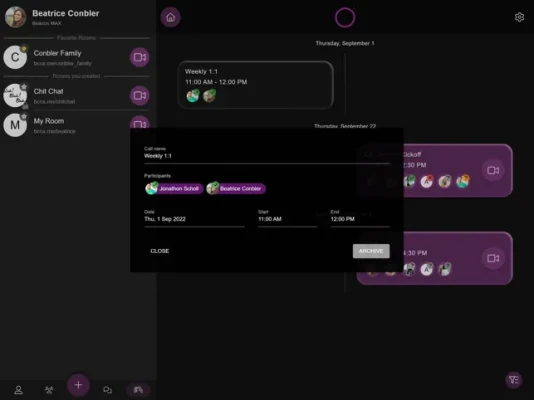
Task: Open the Date field showing Thu, 1 Sep 2022
Action: click(194, 218)
